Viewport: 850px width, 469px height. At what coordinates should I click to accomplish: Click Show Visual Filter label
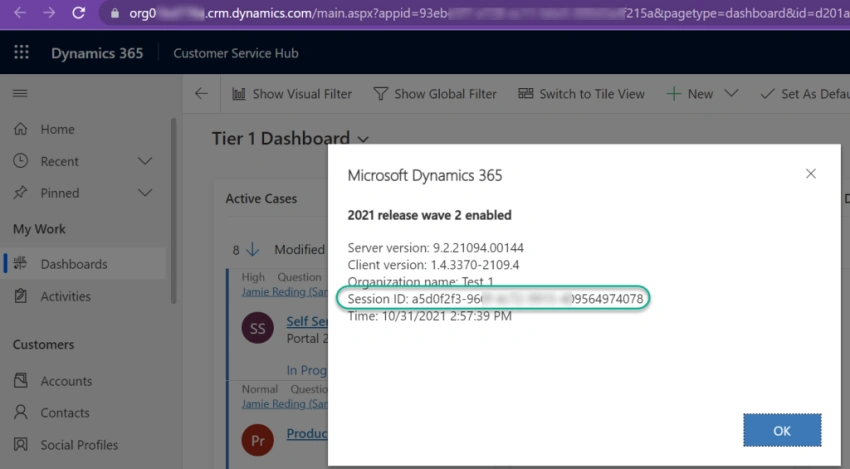302,94
